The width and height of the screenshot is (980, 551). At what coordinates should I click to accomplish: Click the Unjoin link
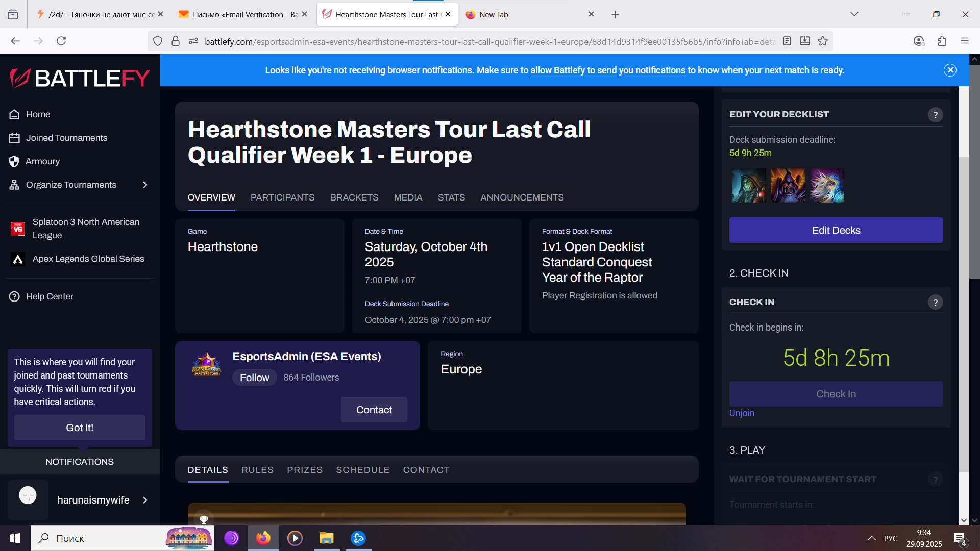[741, 413]
